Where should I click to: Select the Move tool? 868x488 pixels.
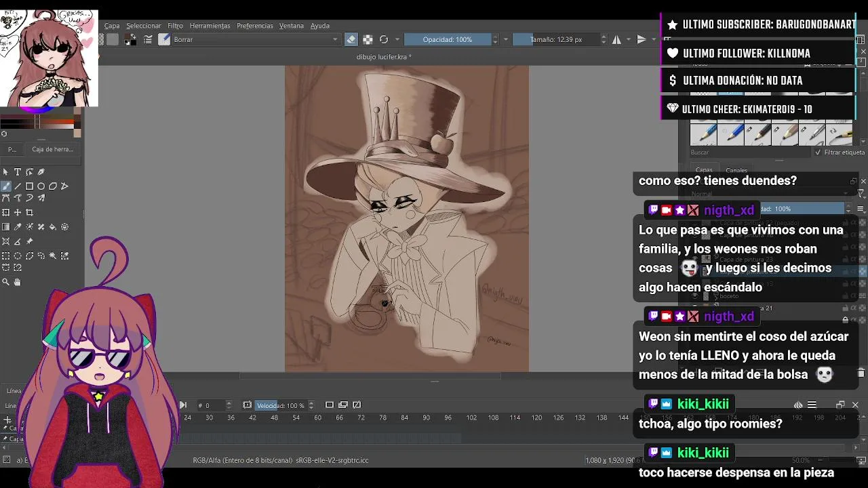point(18,213)
